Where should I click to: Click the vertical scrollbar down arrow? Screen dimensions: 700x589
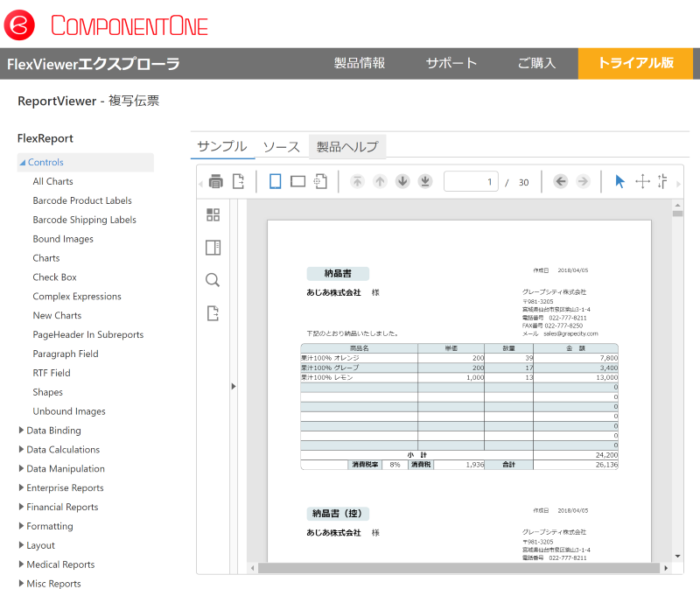[x=677, y=557]
